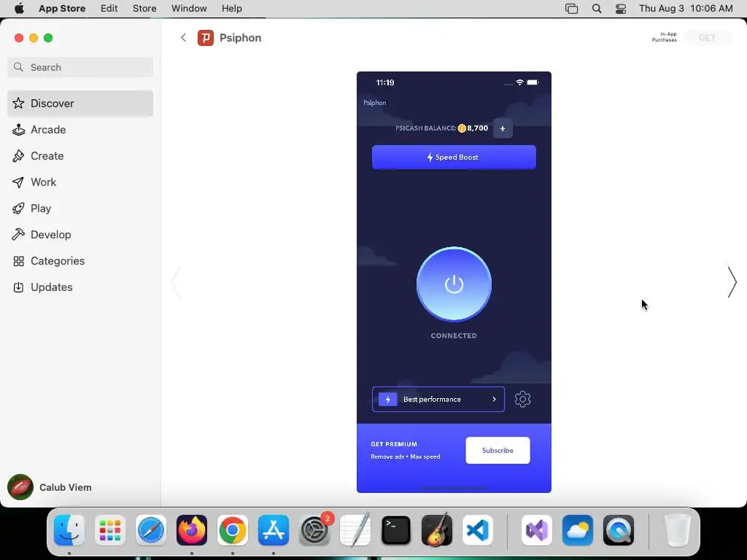
Task: Open the Window menu
Action: tap(189, 9)
